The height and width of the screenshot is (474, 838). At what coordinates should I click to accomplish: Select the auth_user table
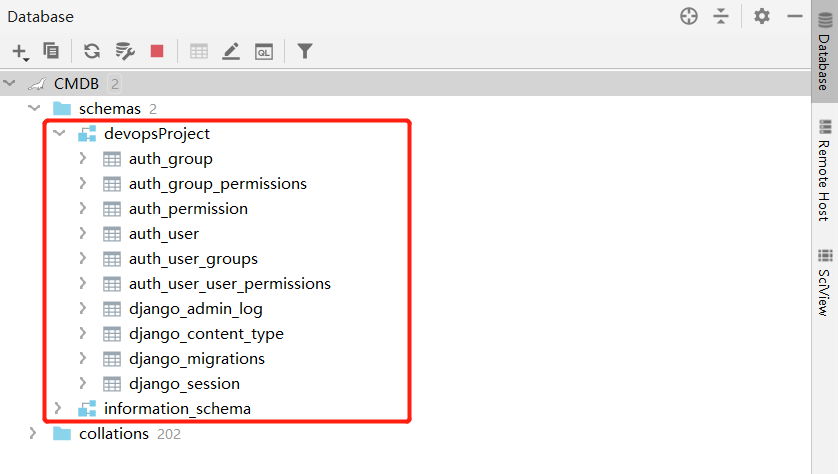(164, 234)
